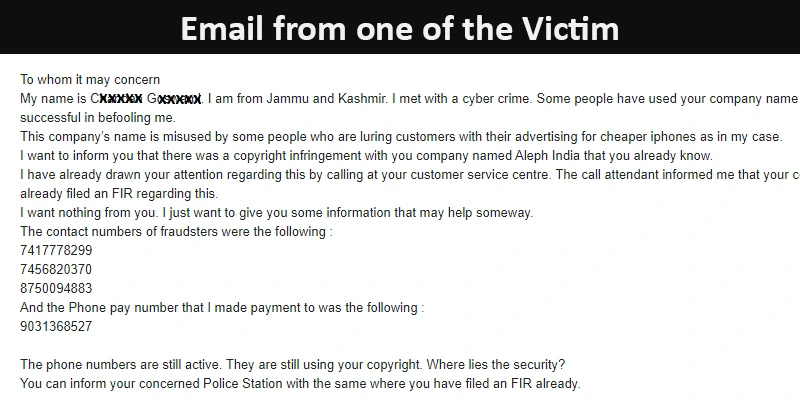
Task: Click the "Email from one of the Victim" heading
Action: (400, 27)
